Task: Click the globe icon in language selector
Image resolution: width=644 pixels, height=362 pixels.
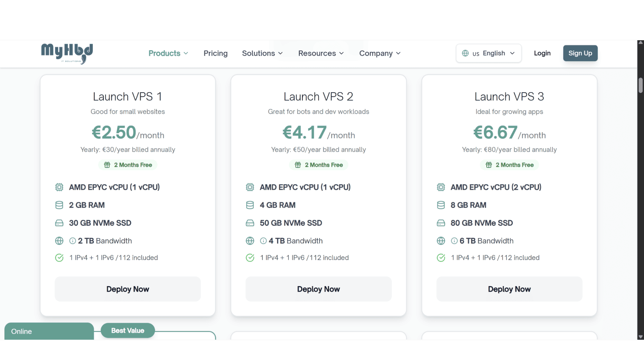Action: tap(465, 53)
